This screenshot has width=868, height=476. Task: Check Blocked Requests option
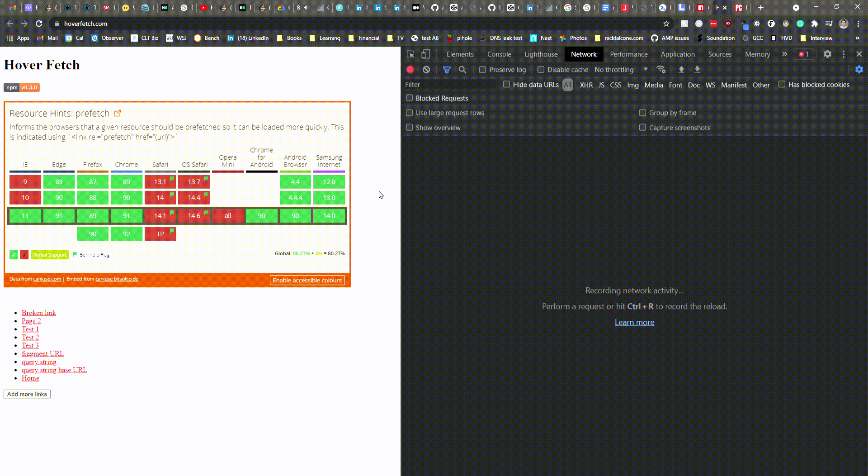click(410, 98)
